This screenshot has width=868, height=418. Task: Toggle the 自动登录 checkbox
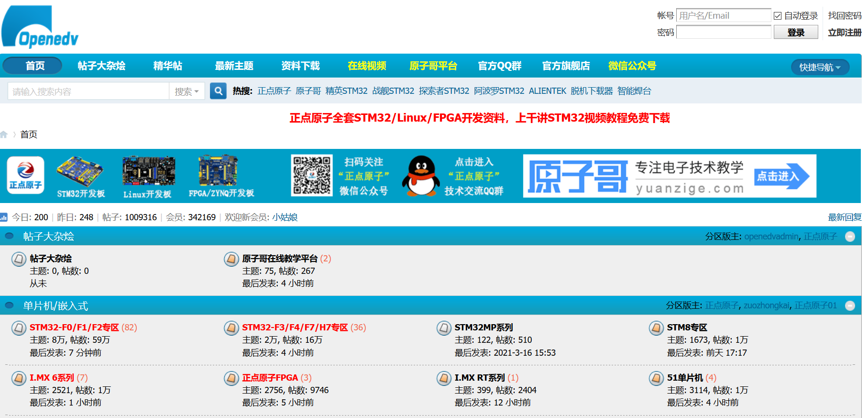[x=778, y=16]
